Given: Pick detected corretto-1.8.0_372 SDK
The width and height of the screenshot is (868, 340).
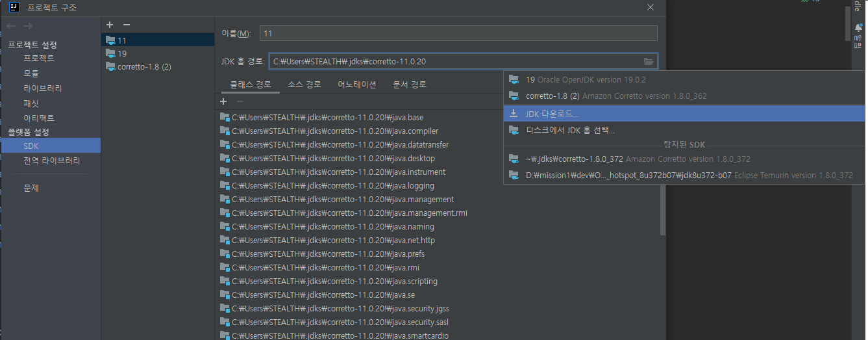Looking at the screenshot, I should (684, 159).
